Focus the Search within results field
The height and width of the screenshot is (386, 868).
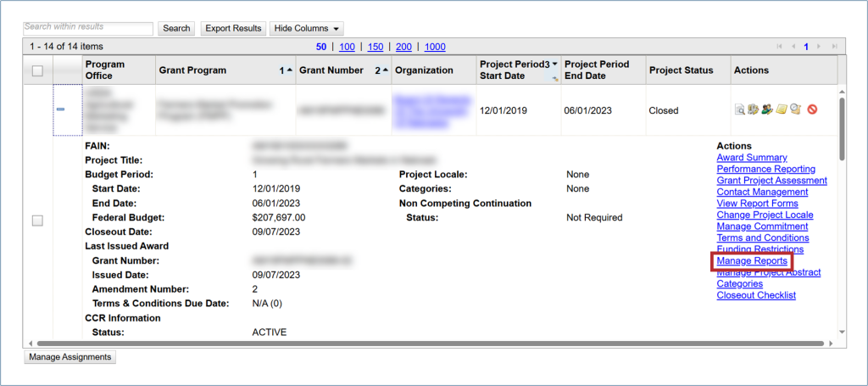[88, 29]
